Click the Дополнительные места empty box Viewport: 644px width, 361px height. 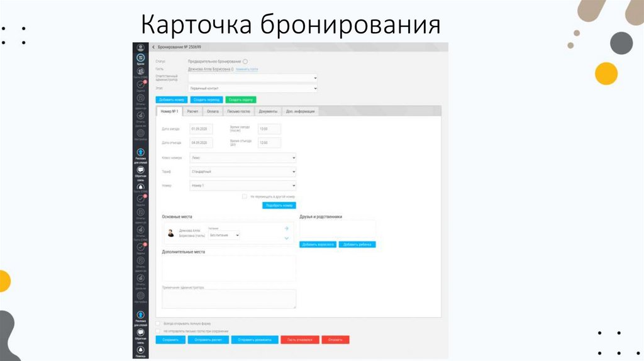click(229, 269)
